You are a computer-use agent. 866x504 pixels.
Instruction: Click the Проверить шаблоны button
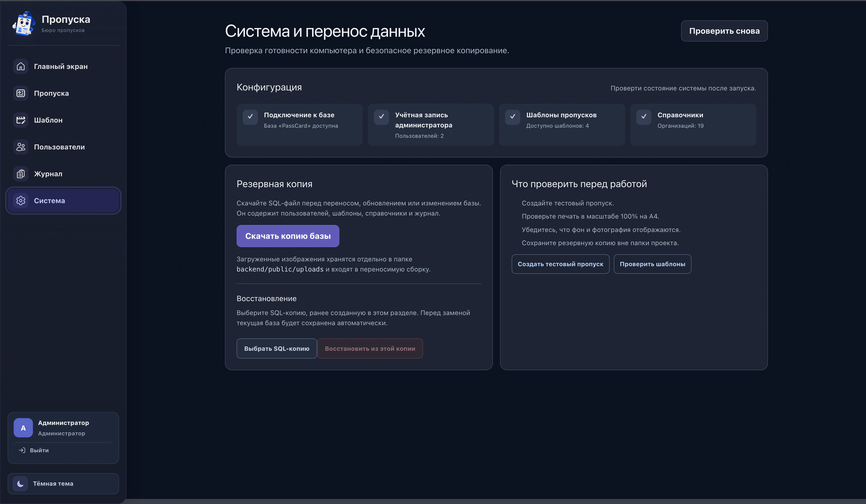(x=652, y=264)
